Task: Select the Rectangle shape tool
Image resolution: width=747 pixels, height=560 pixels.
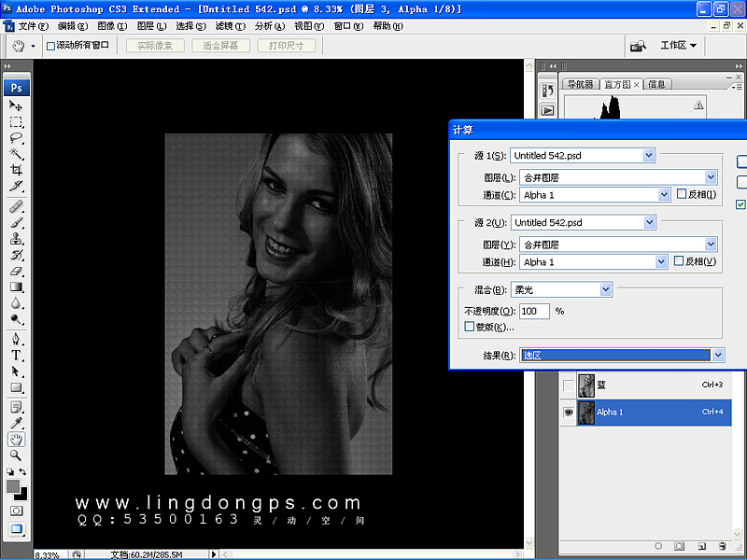Action: 16,387
